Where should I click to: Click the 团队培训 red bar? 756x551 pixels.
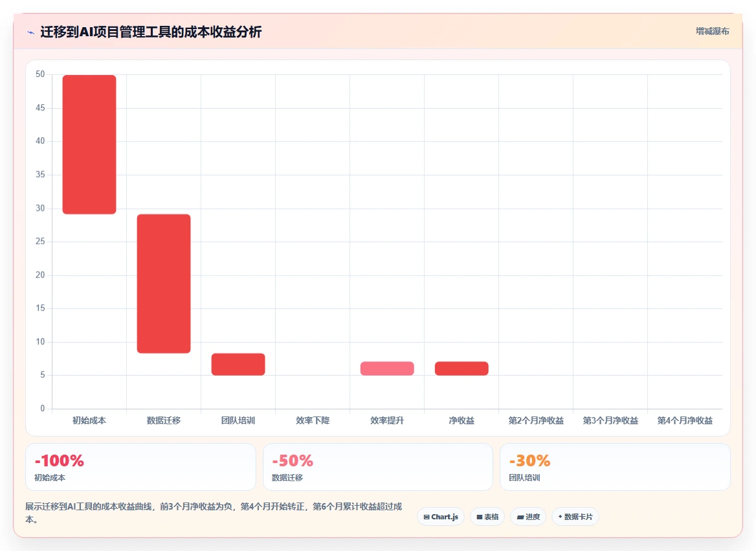[x=238, y=364]
